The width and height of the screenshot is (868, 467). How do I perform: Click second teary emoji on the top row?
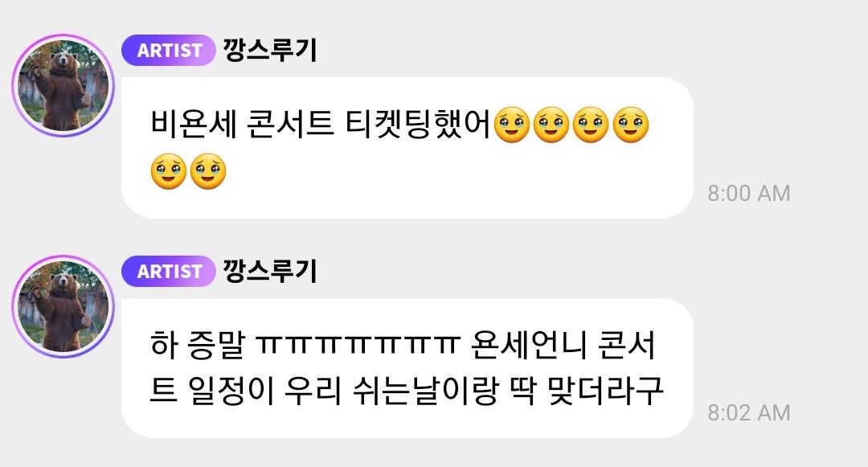(x=551, y=125)
